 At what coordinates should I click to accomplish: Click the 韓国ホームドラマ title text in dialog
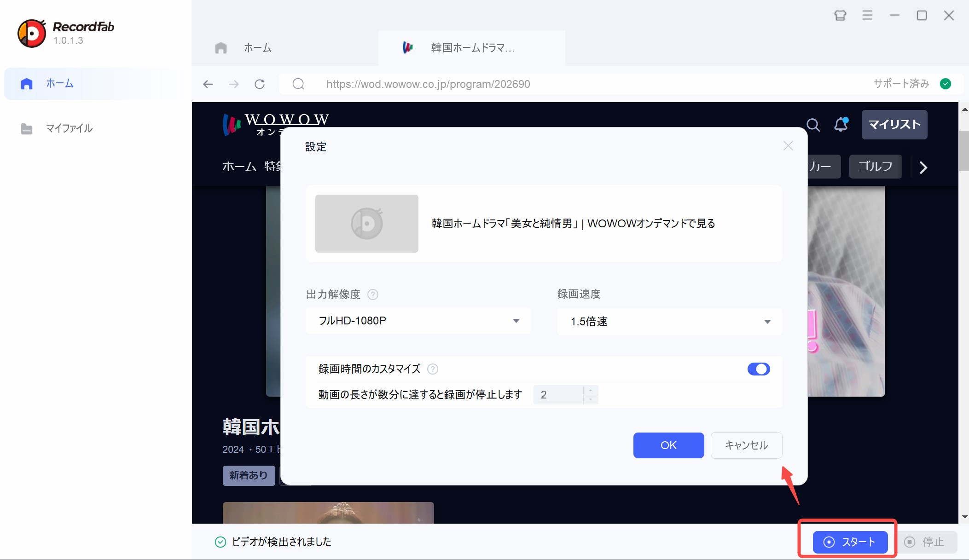(573, 224)
